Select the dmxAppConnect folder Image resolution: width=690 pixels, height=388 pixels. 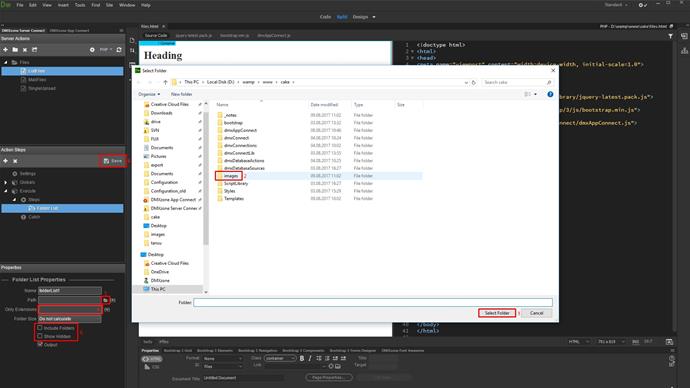[x=240, y=130]
